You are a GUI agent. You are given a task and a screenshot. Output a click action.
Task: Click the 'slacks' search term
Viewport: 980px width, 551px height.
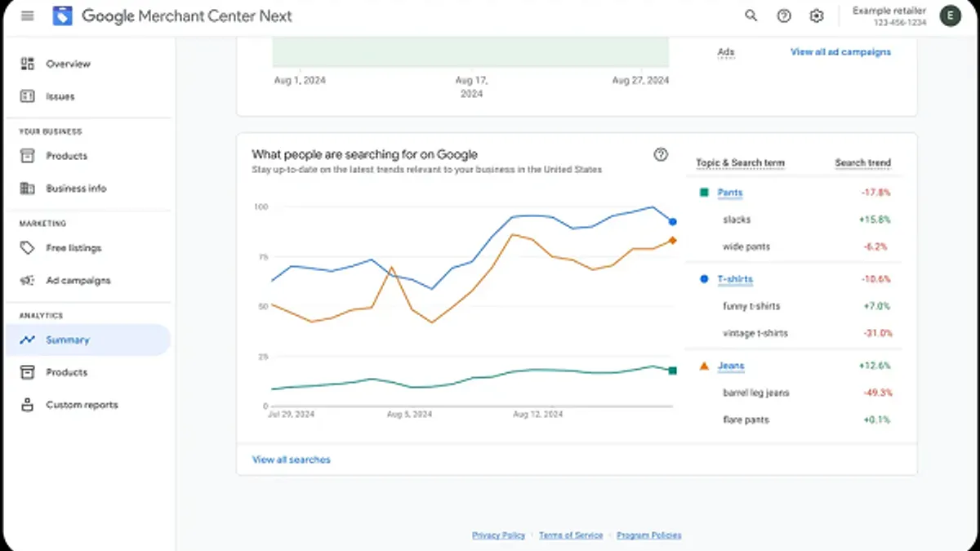point(737,220)
